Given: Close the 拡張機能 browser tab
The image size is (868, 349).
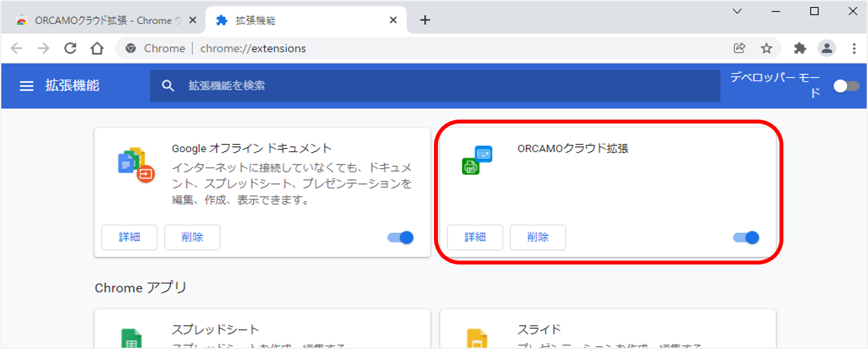Looking at the screenshot, I should click(x=393, y=20).
